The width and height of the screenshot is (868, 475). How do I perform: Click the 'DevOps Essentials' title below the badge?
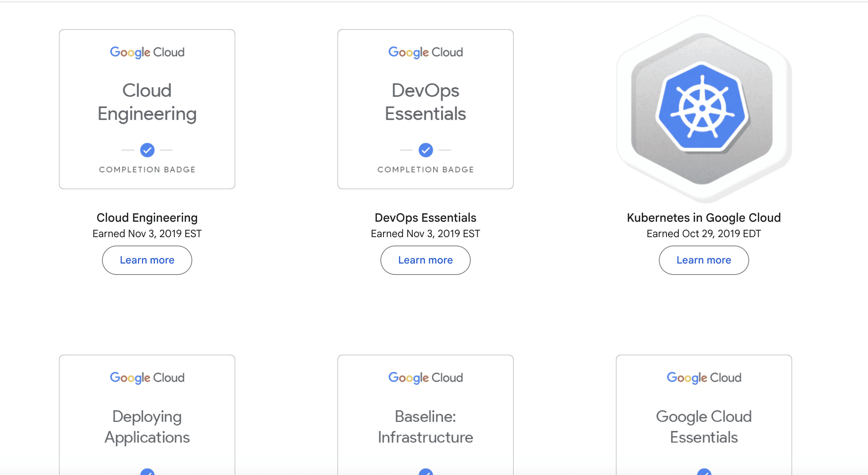pos(425,218)
